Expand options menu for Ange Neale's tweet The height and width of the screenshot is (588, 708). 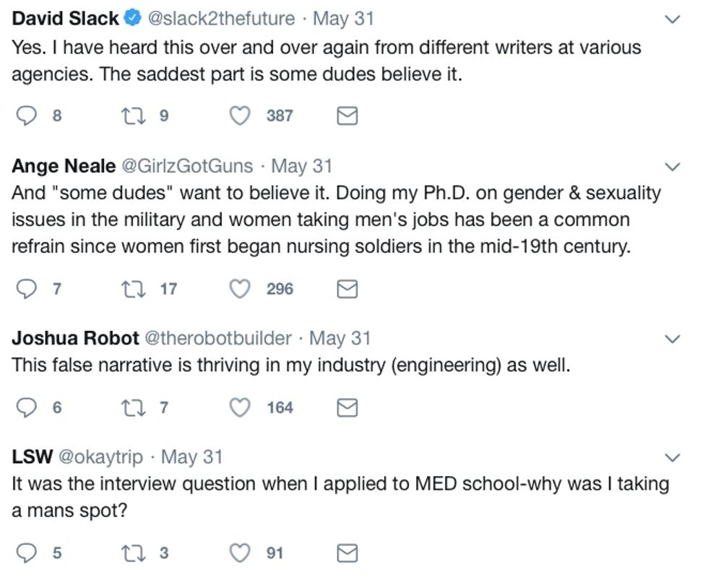(672, 168)
